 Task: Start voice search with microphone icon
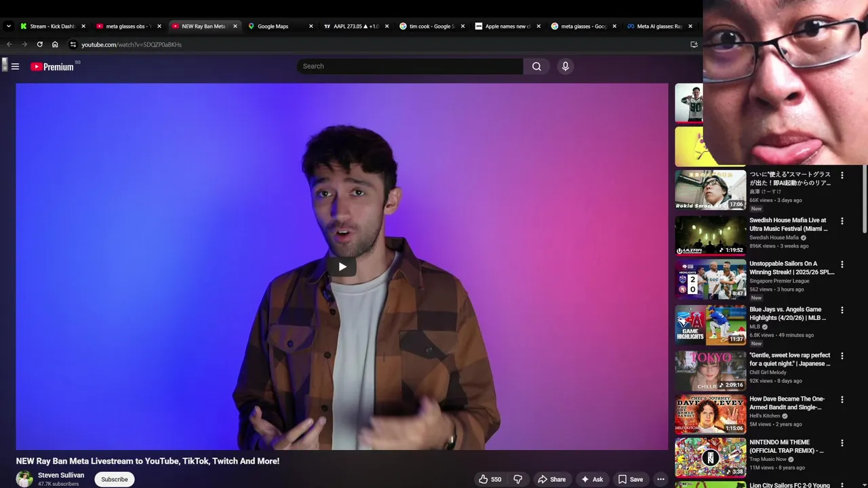tap(565, 66)
